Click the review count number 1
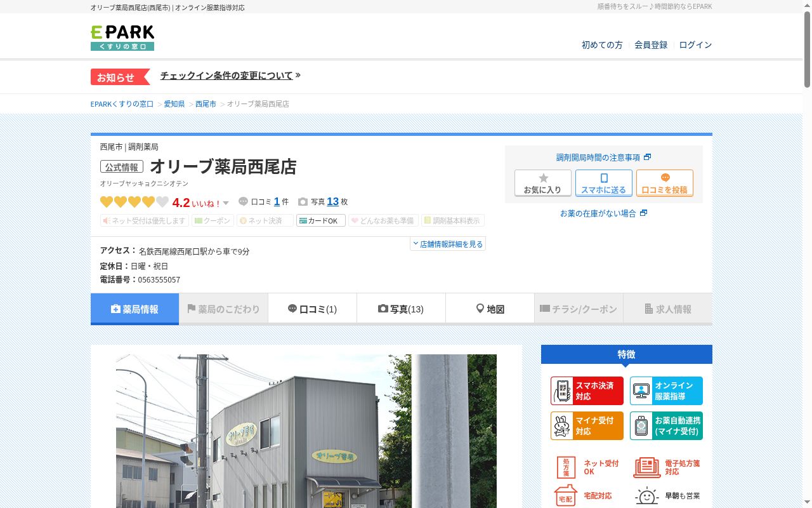This screenshot has width=812, height=508. pos(277,202)
